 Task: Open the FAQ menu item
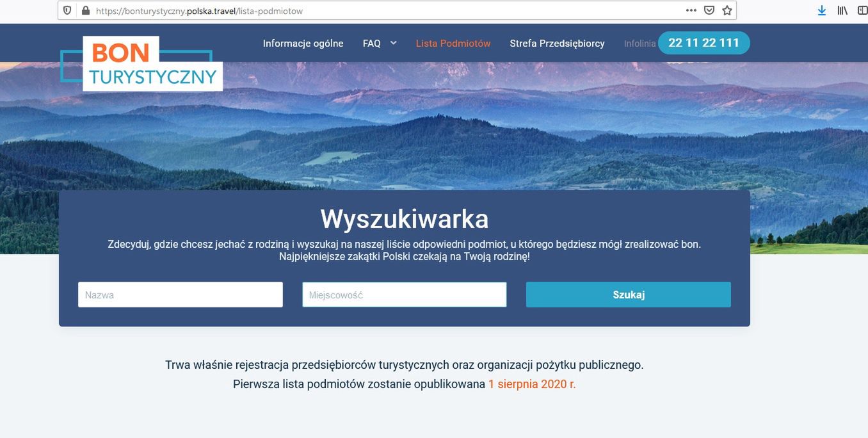pos(371,44)
